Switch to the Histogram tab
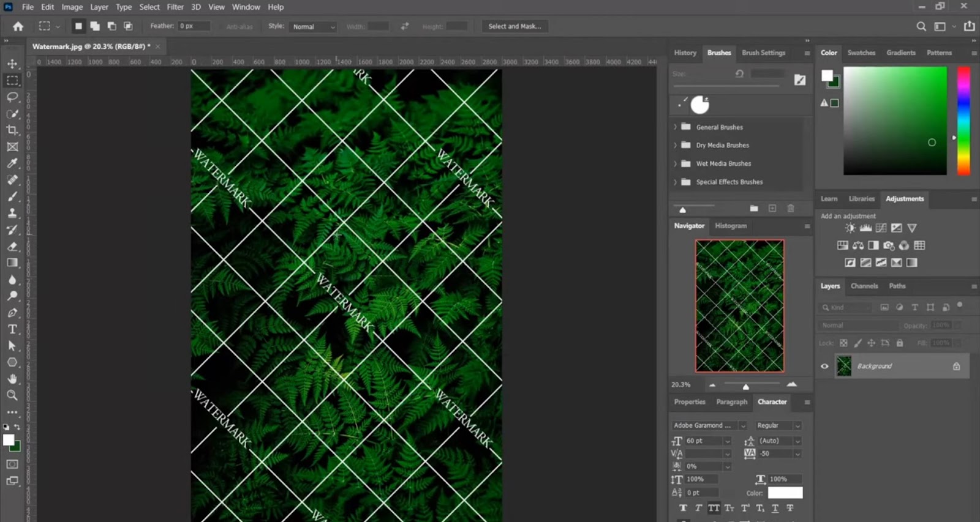The height and width of the screenshot is (522, 980). click(x=731, y=226)
